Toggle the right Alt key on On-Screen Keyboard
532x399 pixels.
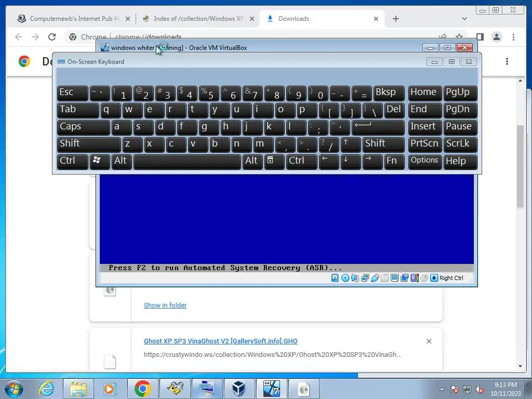click(x=252, y=162)
